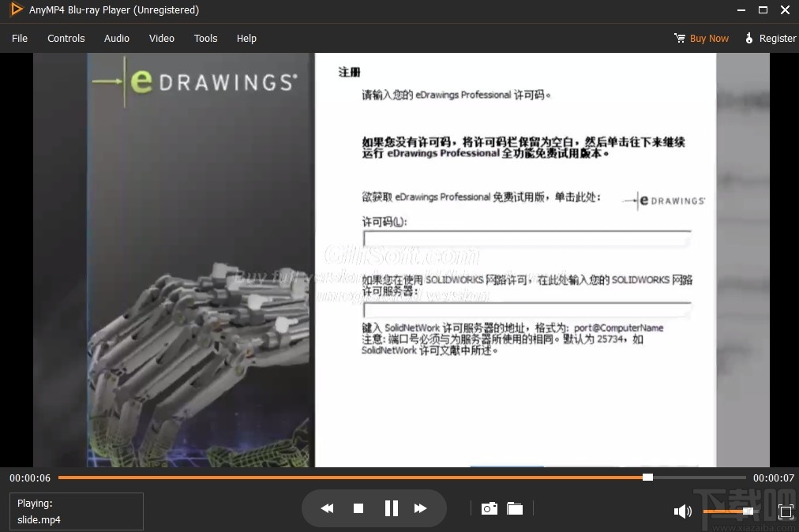The width and height of the screenshot is (799, 532).
Task: Stop playback using the stop icon
Action: click(x=358, y=508)
